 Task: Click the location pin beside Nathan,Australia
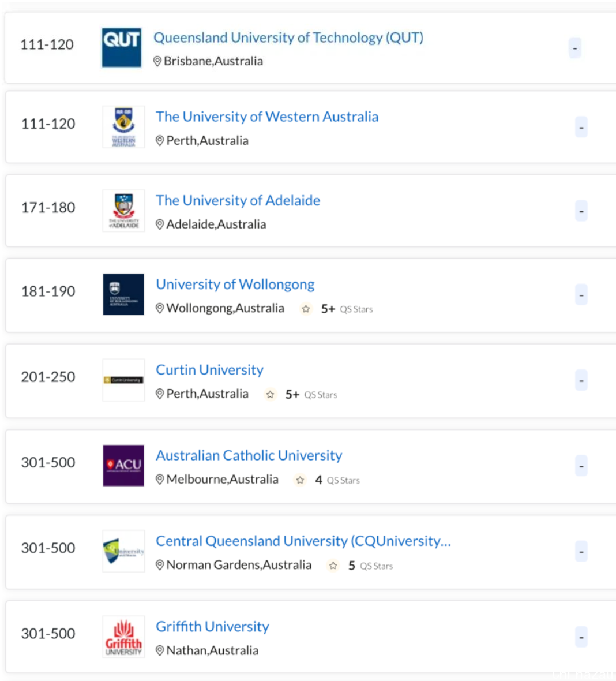coord(160,650)
